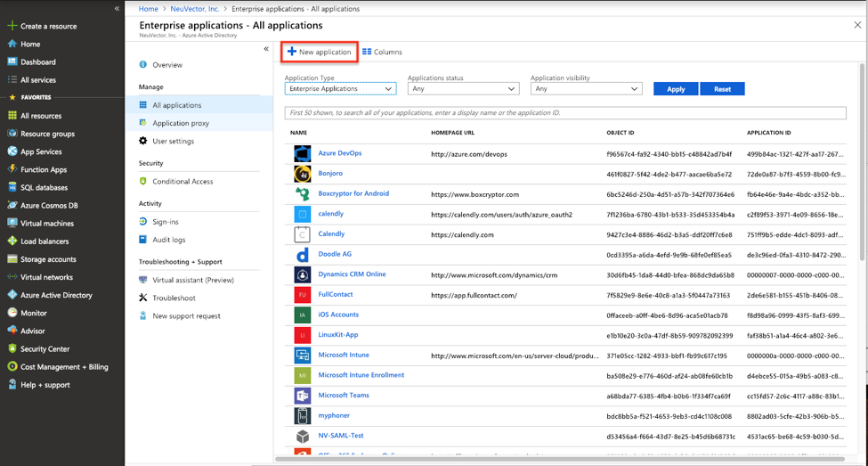Open the Monitor gauge icon
Screen dimensions: 868x466
click(12, 313)
